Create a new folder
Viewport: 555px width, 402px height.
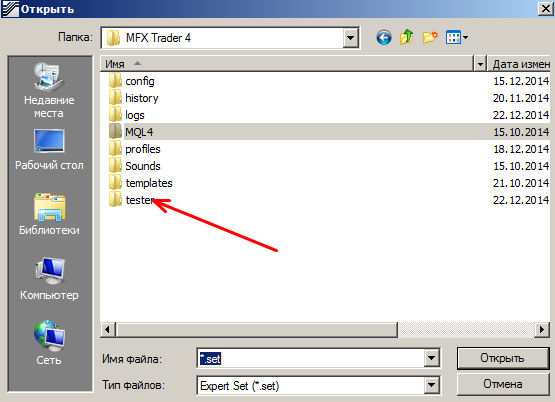[x=430, y=37]
